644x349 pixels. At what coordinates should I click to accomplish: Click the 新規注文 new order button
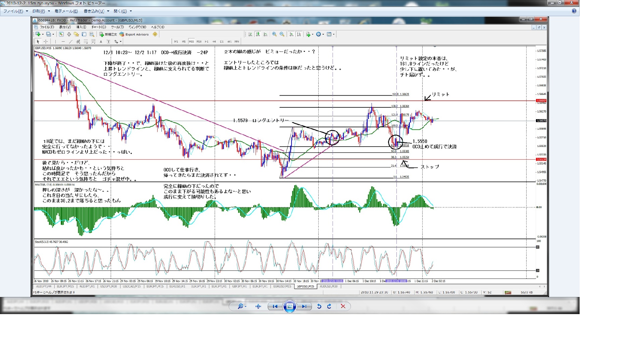[108, 34]
